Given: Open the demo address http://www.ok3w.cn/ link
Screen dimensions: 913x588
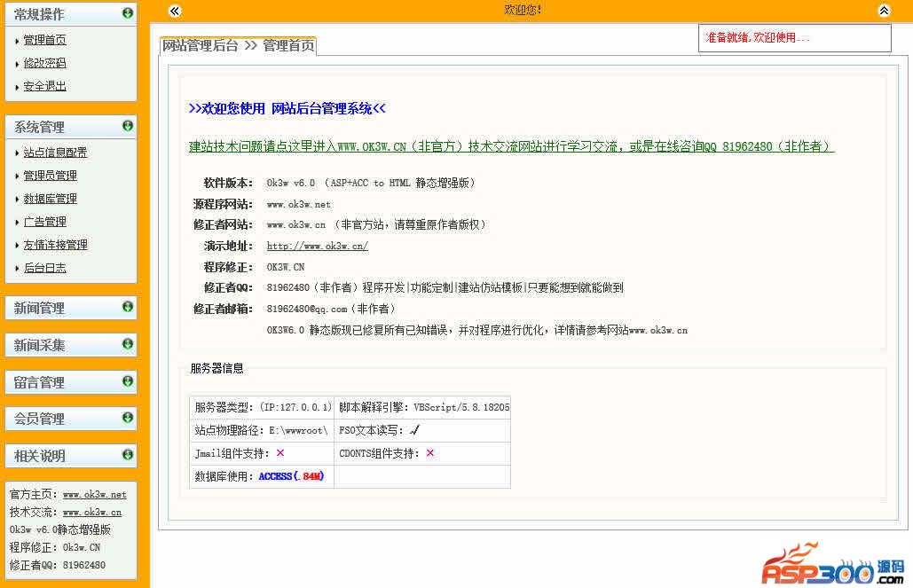Looking at the screenshot, I should click(x=317, y=246).
